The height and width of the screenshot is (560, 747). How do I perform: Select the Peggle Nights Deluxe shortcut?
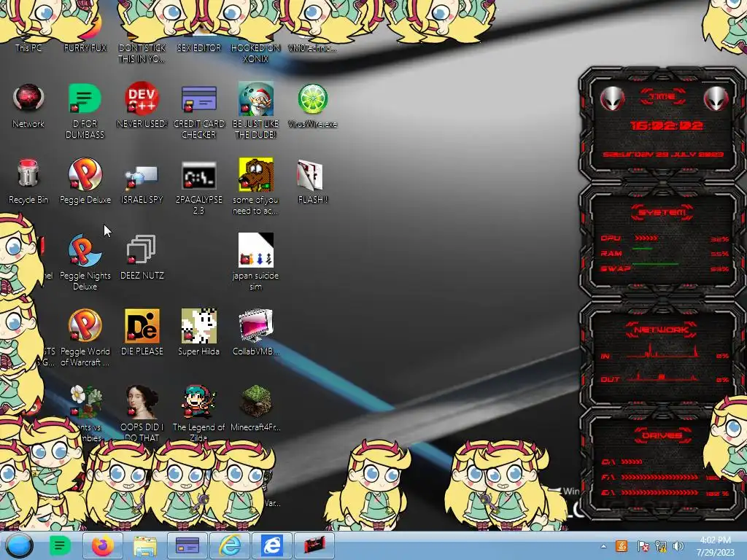[85, 262]
